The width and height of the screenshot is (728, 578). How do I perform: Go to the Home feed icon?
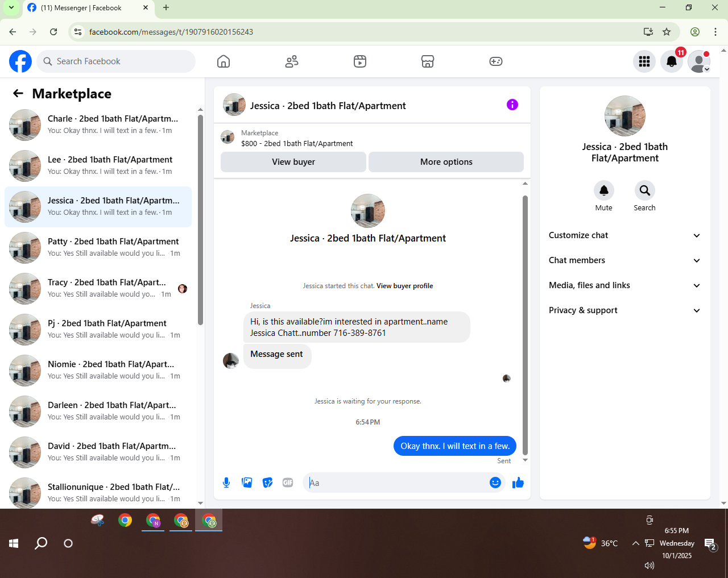tap(224, 61)
